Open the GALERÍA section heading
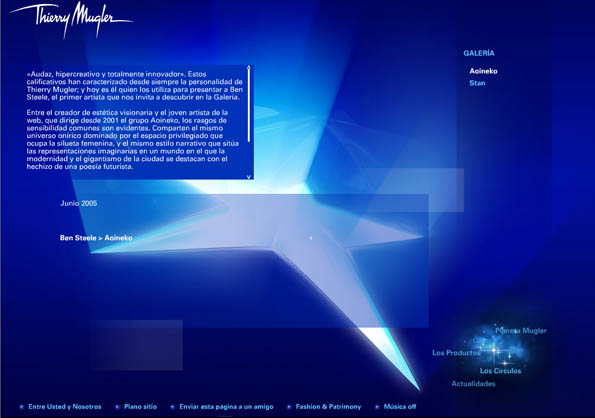Viewport: 595px width, 418px height. 479,53
